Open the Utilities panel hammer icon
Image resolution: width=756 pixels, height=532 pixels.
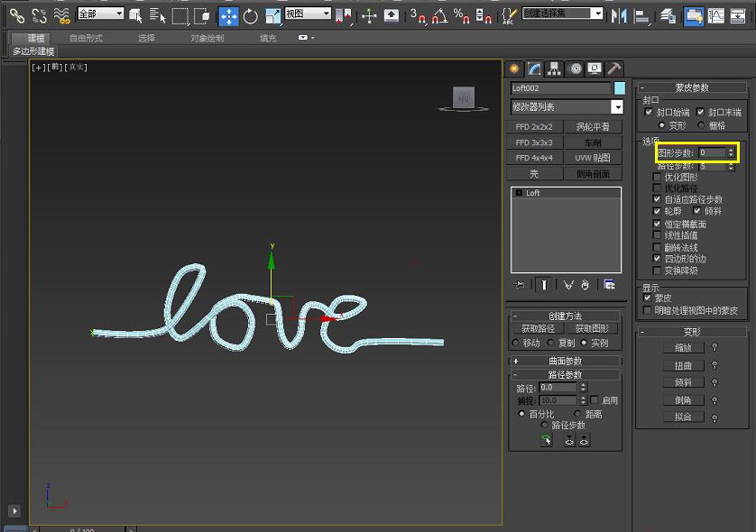(617, 68)
